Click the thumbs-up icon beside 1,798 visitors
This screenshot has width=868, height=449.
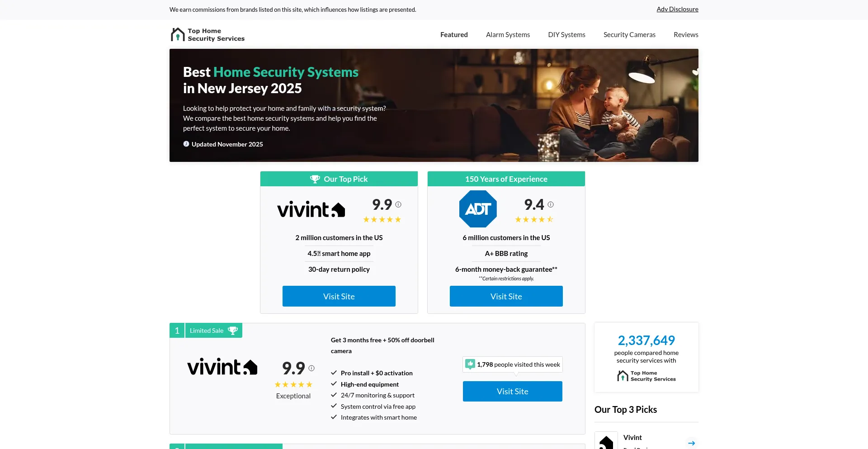(x=470, y=364)
